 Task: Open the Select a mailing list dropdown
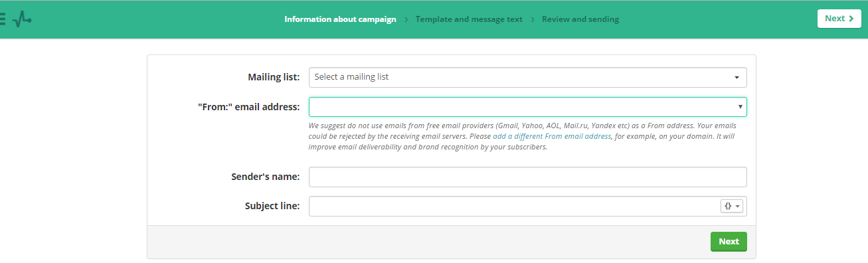pyautogui.click(x=527, y=77)
